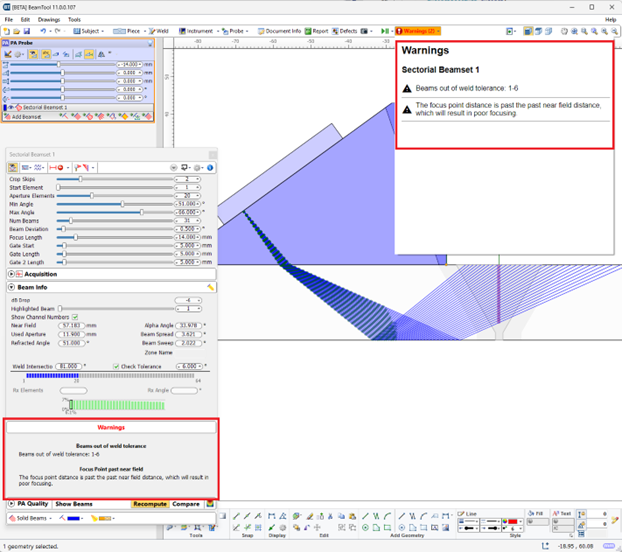The width and height of the screenshot is (622, 552).
Task: Click the Warnings (2) toolbar indicator
Action: [419, 31]
